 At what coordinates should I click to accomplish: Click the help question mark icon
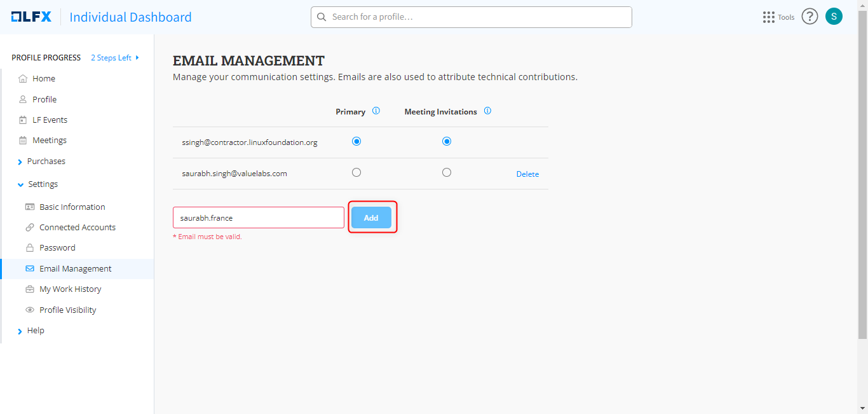point(809,17)
